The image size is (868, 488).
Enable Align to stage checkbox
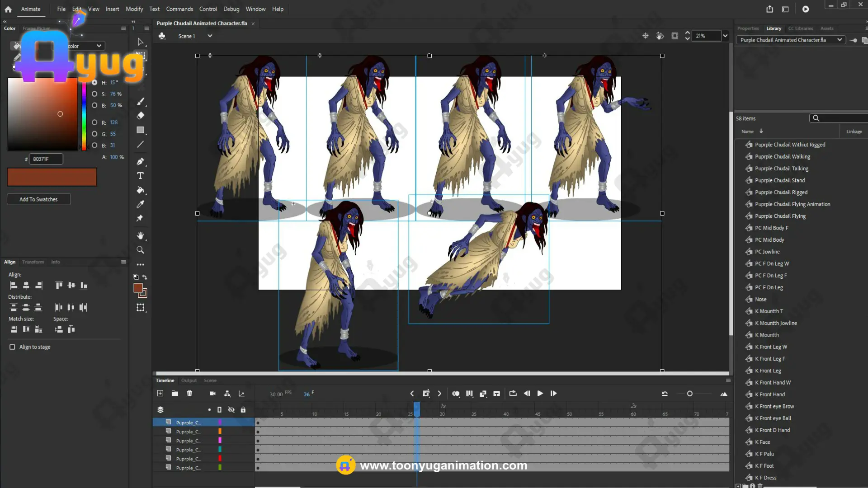coord(12,347)
